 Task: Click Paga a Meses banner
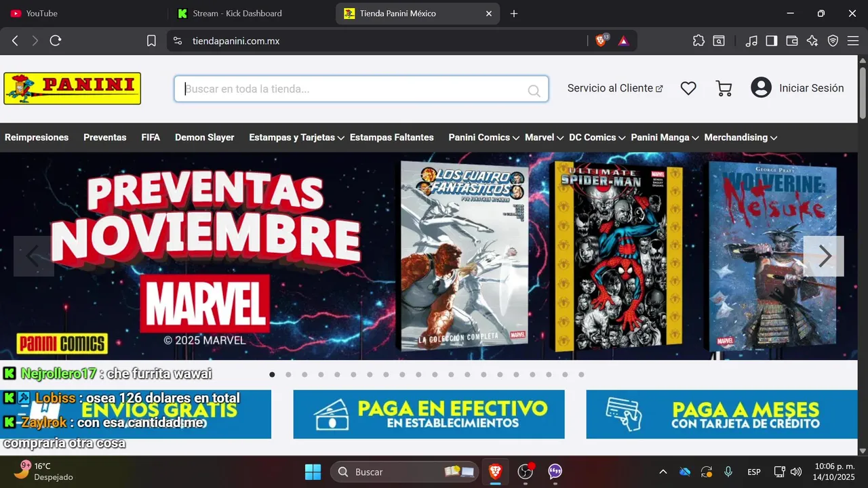coord(722,414)
